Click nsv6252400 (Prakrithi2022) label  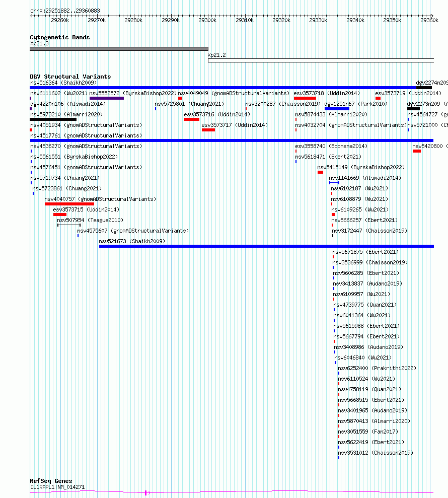point(377,368)
